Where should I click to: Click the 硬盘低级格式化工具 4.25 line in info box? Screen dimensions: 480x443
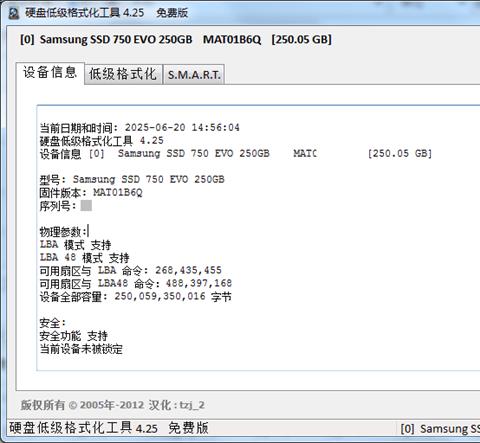pyautogui.click(x=102, y=141)
